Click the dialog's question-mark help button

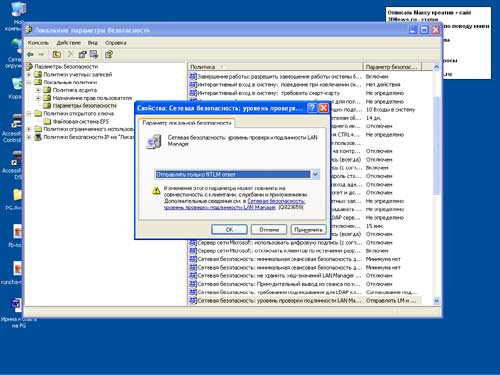pyautogui.click(x=312, y=108)
